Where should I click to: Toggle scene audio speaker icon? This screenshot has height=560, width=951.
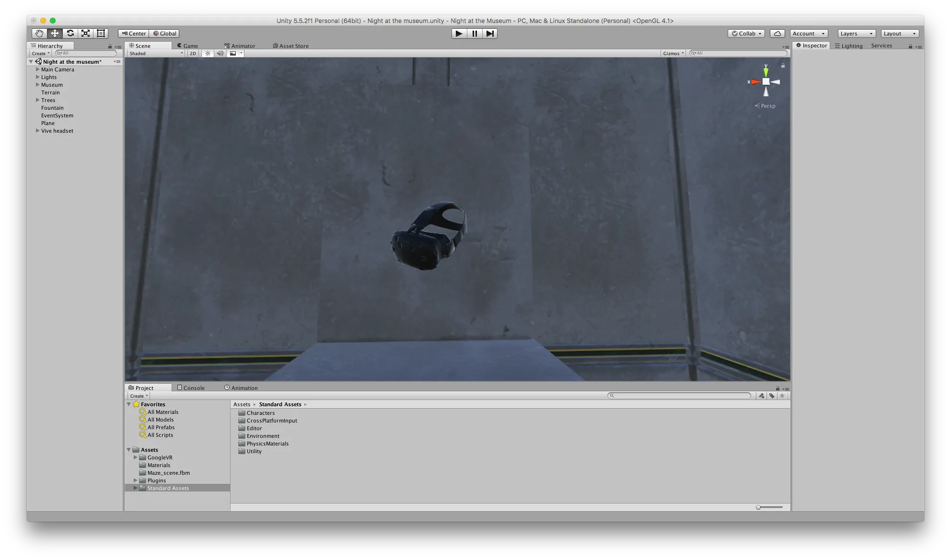point(220,54)
